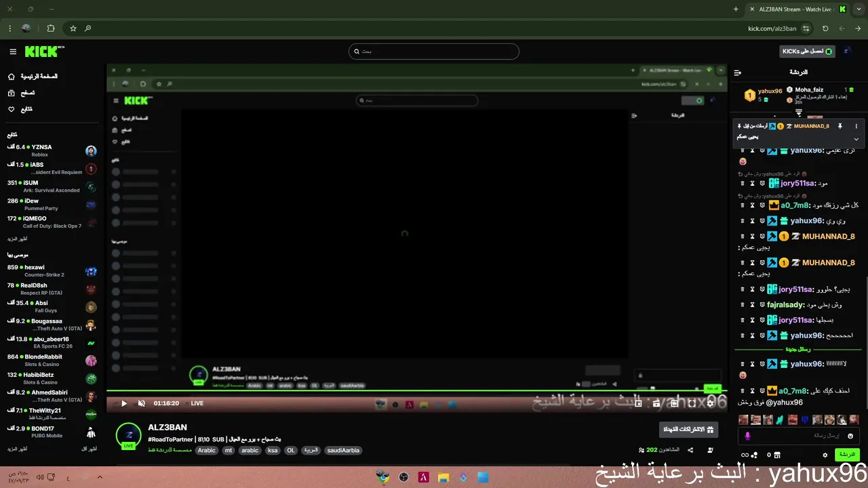868x488 pixels.
Task: Open AhmedSabiri recommended channel
Action: point(52,396)
